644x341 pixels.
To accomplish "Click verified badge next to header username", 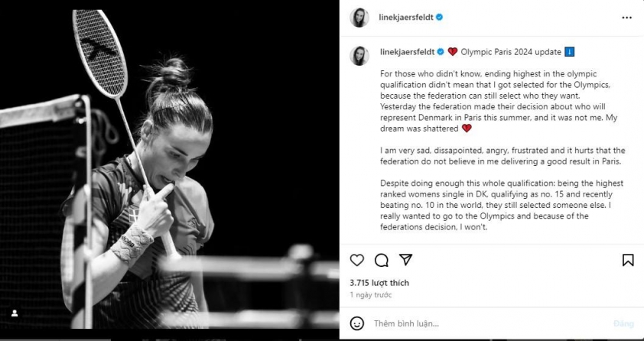I will tap(440, 18).
